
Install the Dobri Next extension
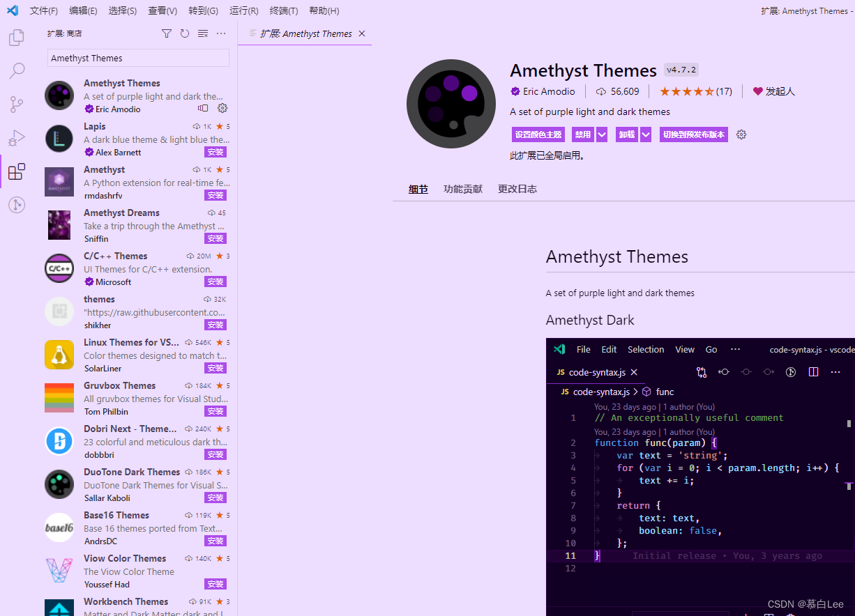coord(215,454)
